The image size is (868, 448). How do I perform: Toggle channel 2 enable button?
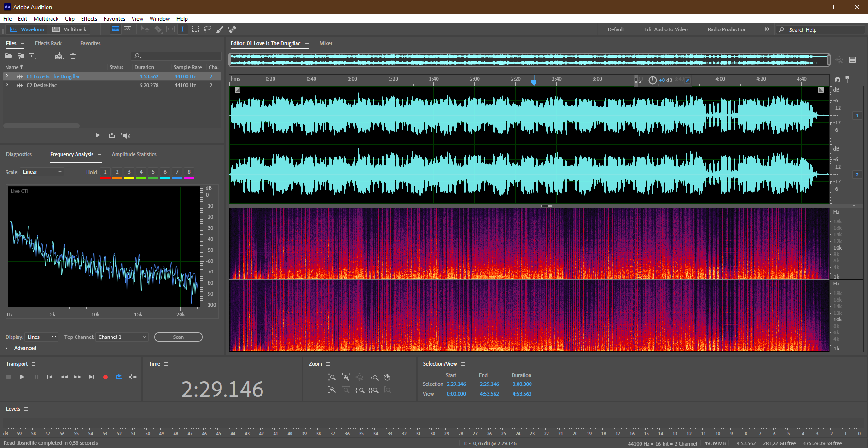tap(857, 175)
